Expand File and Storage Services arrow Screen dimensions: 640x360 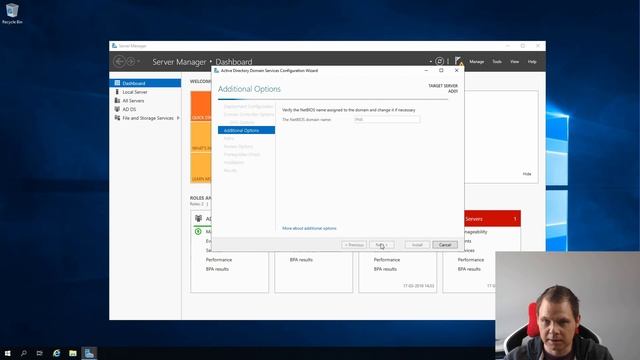point(178,118)
